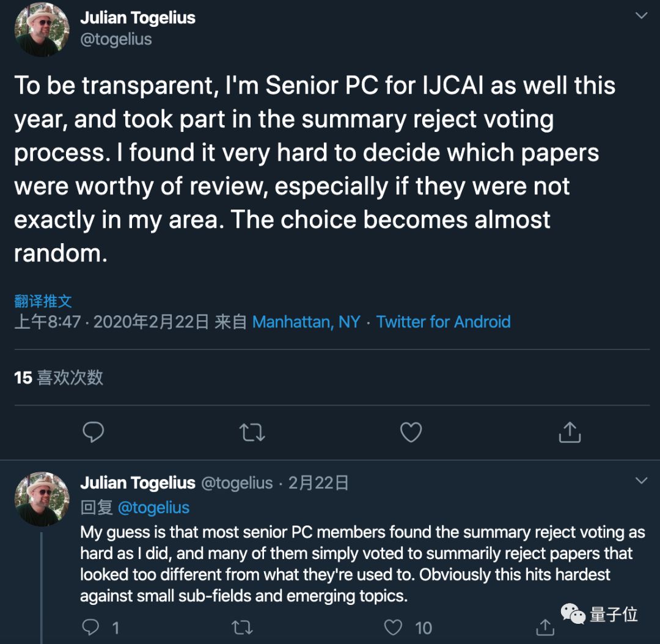The width and height of the screenshot is (660, 644).
Task: Retweet the reply tweet
Action: click(x=242, y=627)
